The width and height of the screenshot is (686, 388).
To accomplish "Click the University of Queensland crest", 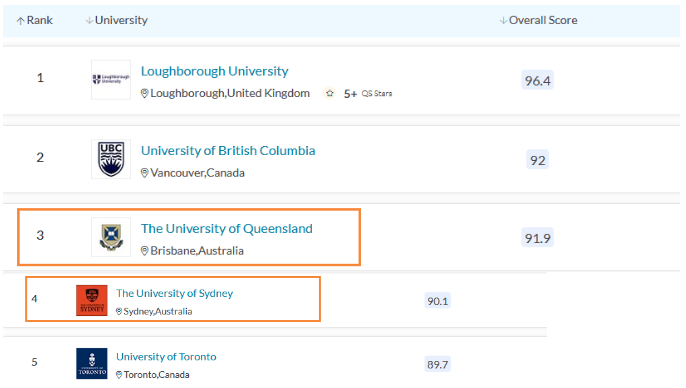I will 111,237.
